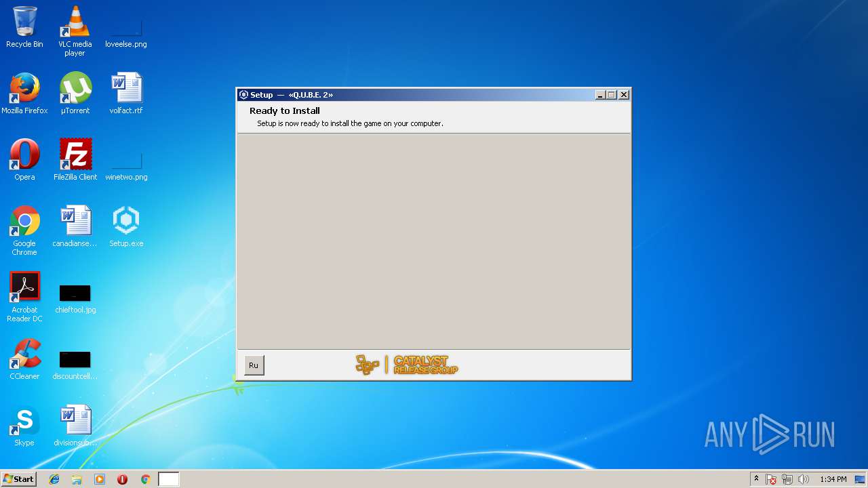Select the CCleaner desktop shortcut
Screen dimensions: 868x488
pyautogui.click(x=24, y=359)
